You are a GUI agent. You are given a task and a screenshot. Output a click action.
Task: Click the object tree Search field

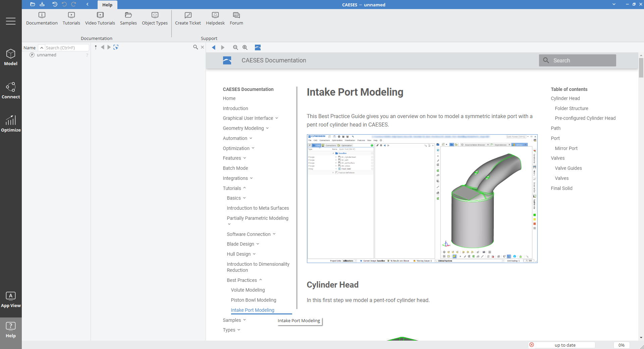point(67,48)
